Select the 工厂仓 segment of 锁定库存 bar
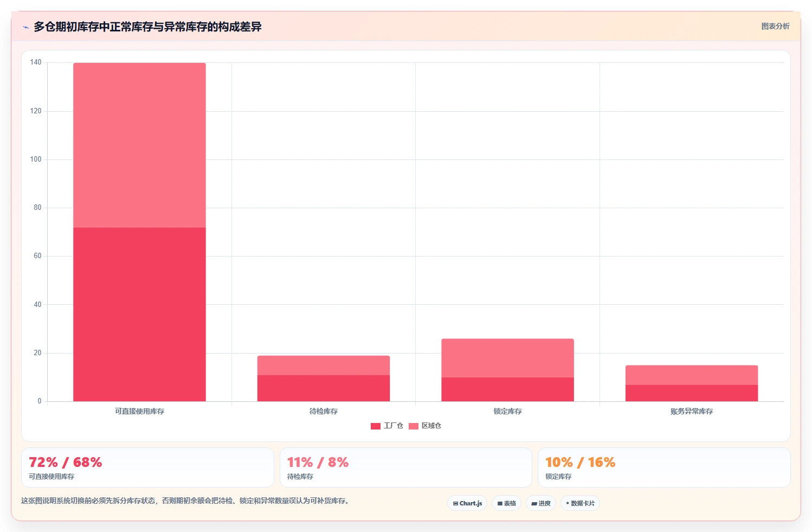This screenshot has width=812, height=532. (x=507, y=389)
